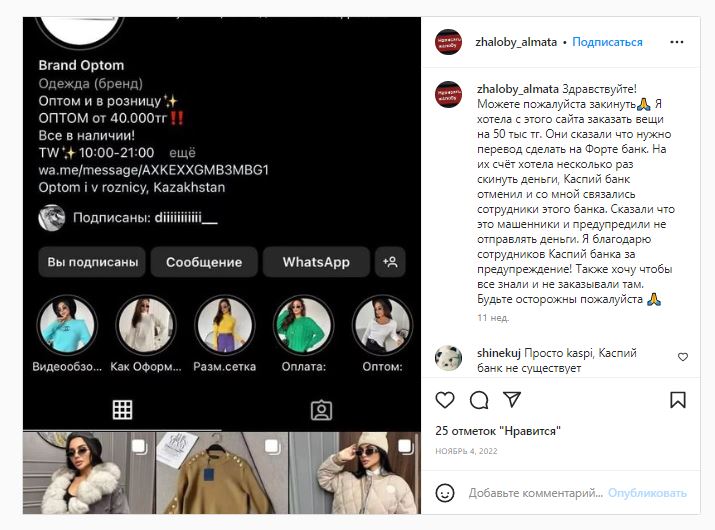Open Вы подписаны following dropdown
The width and height of the screenshot is (715, 530).
[x=92, y=262]
